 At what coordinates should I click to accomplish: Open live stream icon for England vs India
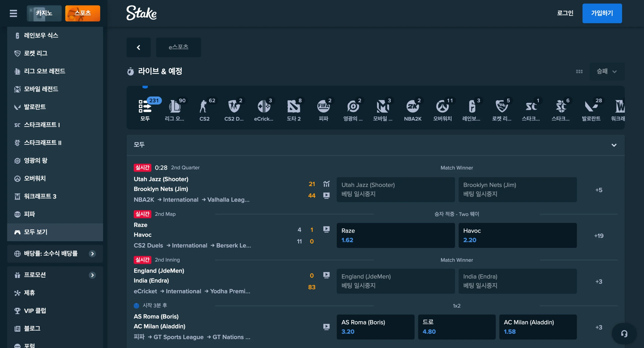click(326, 275)
